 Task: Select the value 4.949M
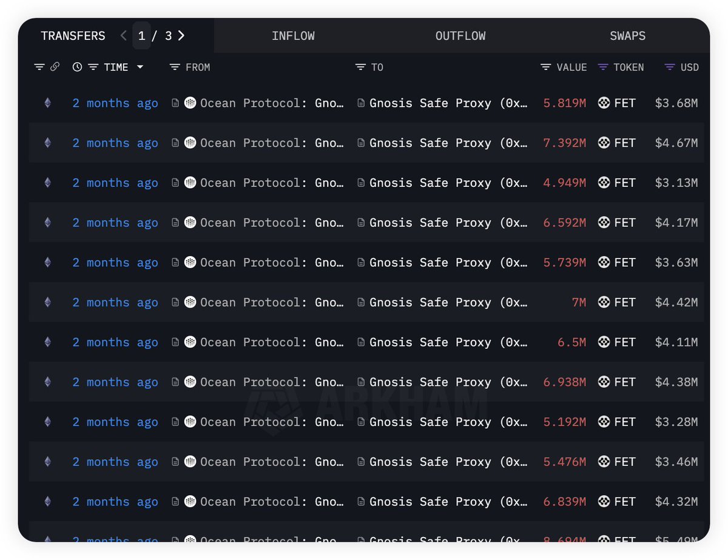coord(565,183)
